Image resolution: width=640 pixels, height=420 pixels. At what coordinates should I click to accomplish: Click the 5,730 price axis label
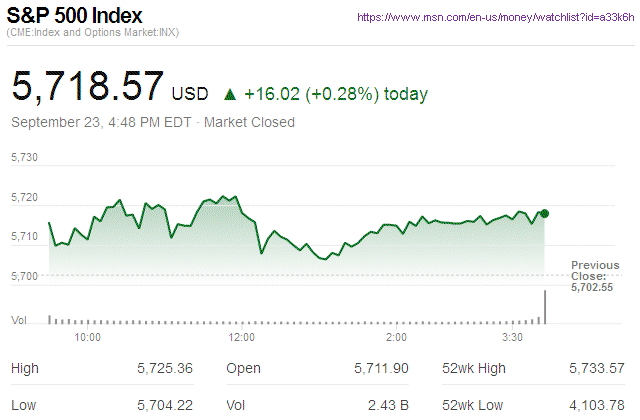(24, 158)
